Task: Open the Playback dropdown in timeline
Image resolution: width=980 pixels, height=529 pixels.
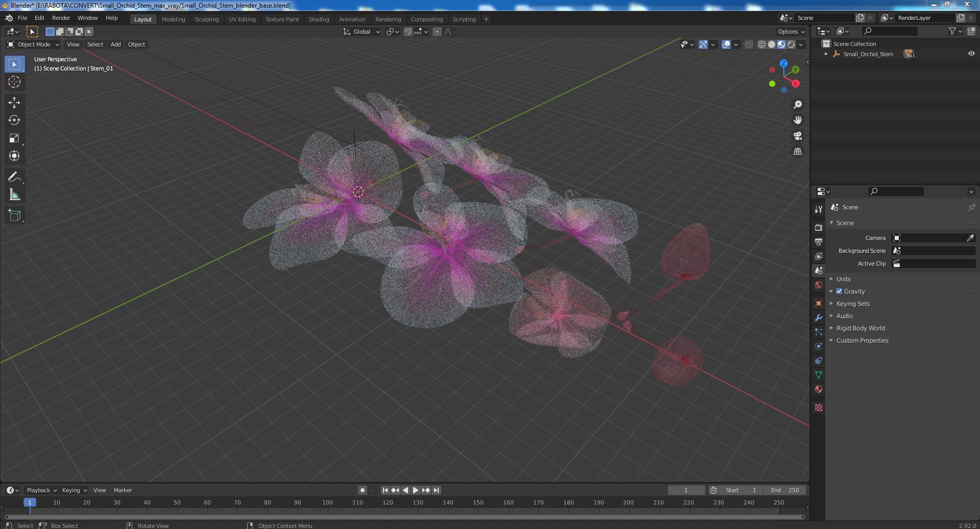Action: click(41, 490)
